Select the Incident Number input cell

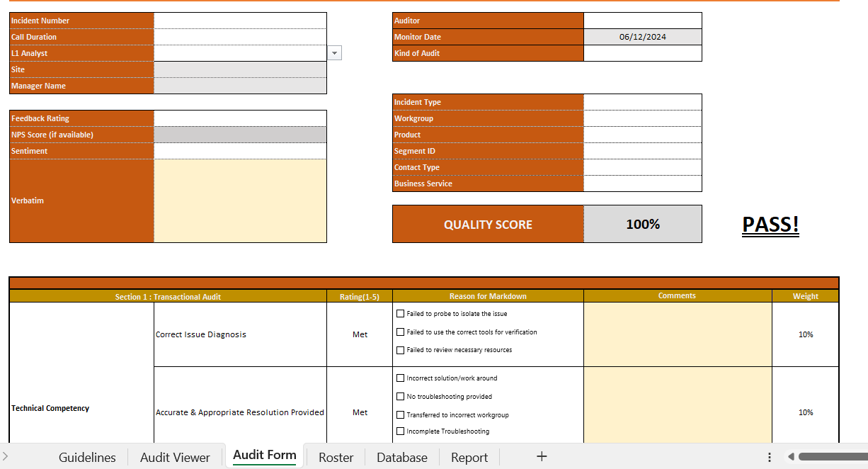click(241, 21)
